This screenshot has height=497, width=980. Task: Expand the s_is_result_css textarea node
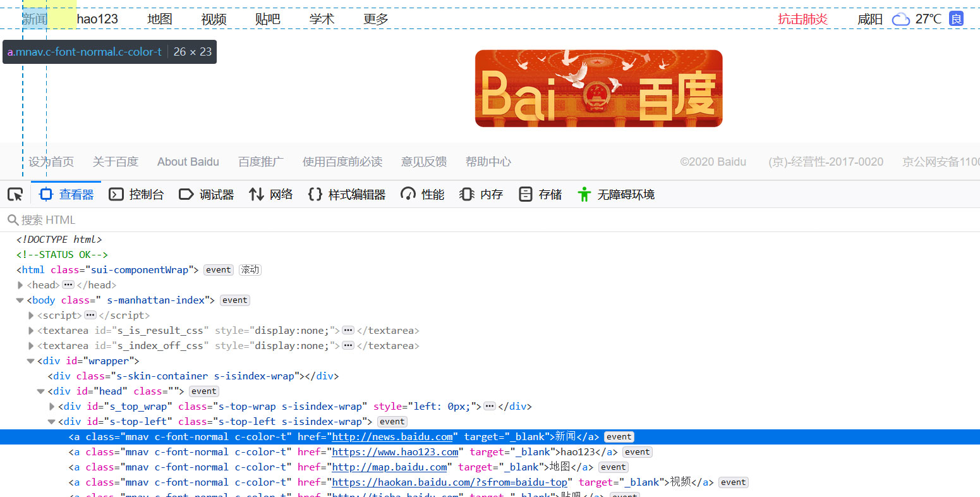pos(31,331)
